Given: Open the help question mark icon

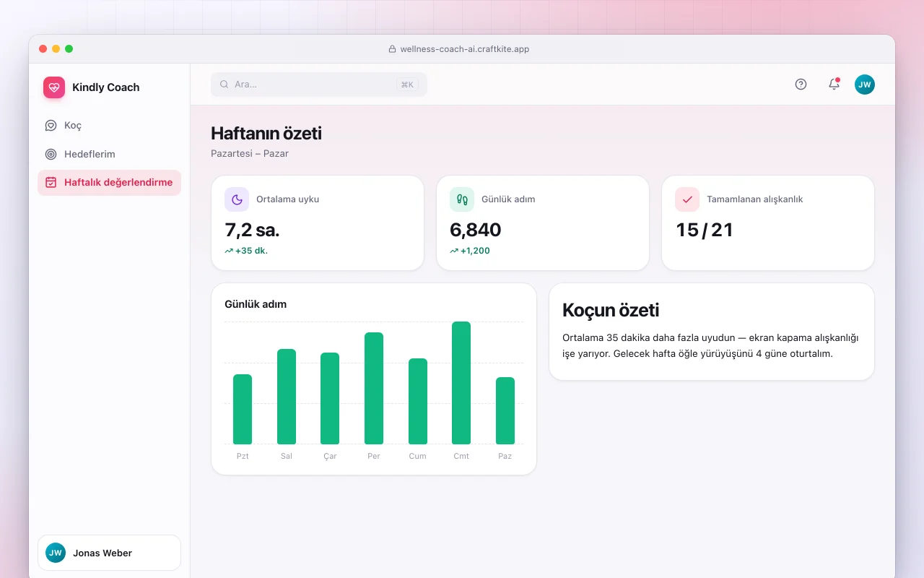Looking at the screenshot, I should point(801,85).
